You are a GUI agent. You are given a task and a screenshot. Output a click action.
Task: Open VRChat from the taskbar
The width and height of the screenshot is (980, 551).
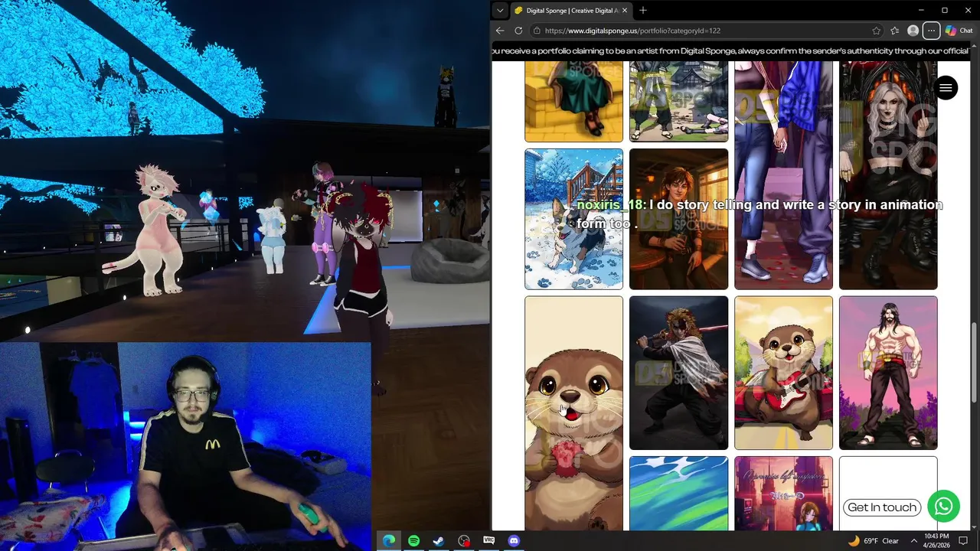[489, 541]
